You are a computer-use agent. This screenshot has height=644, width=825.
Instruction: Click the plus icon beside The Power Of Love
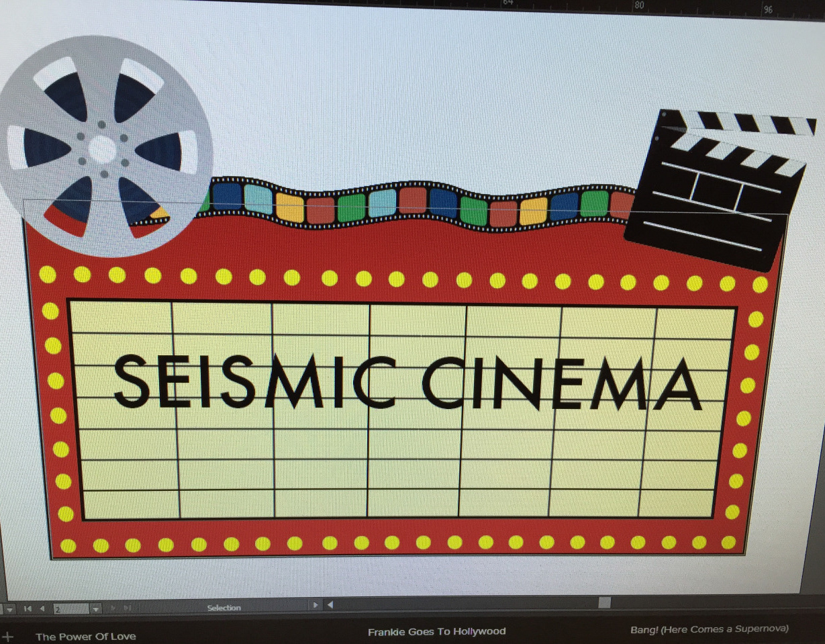click(7, 636)
